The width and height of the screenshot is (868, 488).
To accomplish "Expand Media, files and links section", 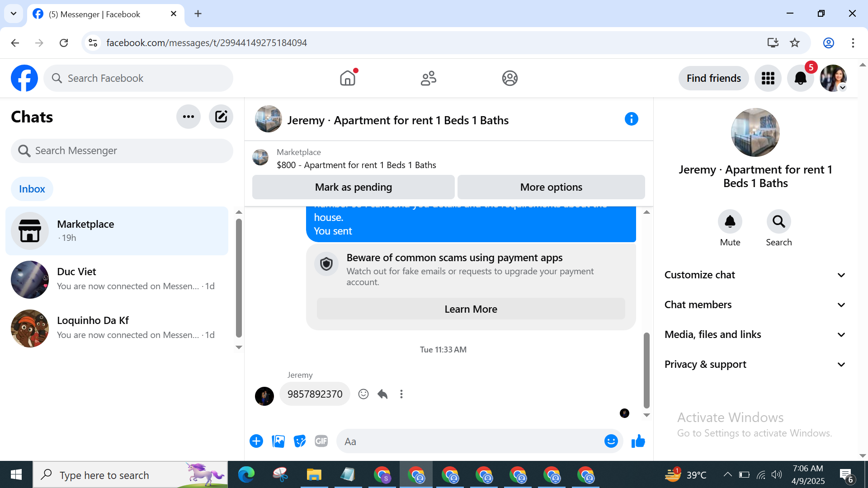I will click(x=755, y=334).
